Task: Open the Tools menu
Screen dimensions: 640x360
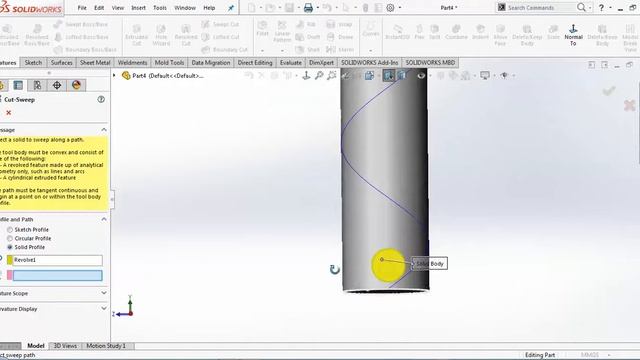Action: pos(160,8)
